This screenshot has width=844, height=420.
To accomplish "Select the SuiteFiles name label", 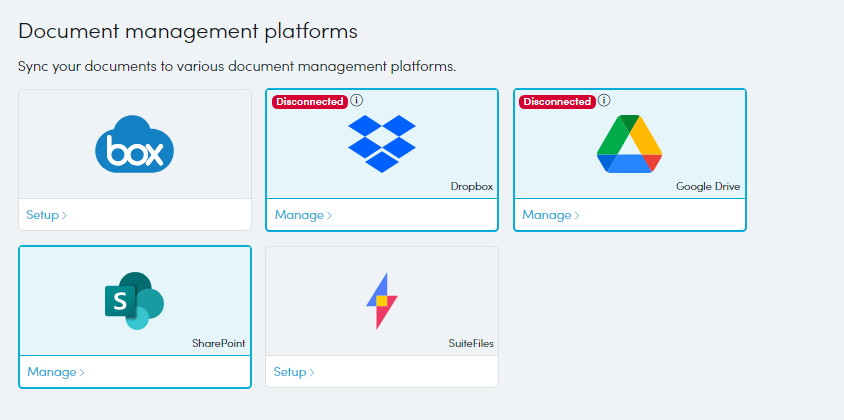I will pos(471,343).
